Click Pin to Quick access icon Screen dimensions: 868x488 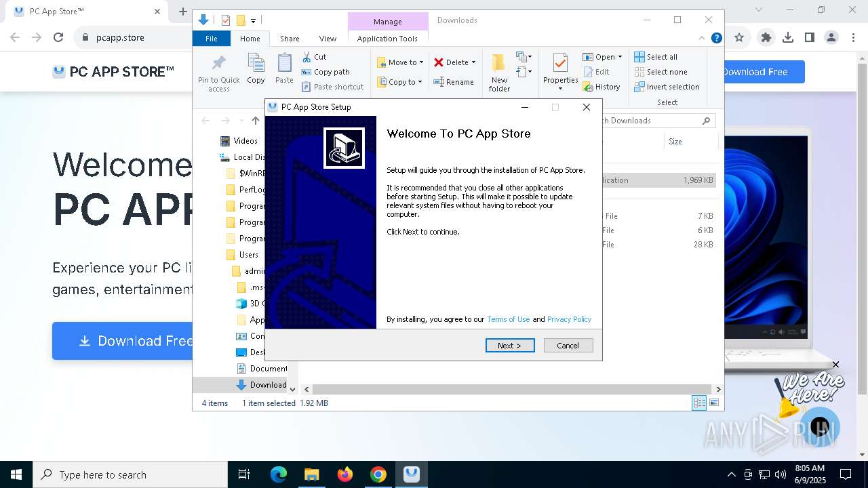(218, 73)
